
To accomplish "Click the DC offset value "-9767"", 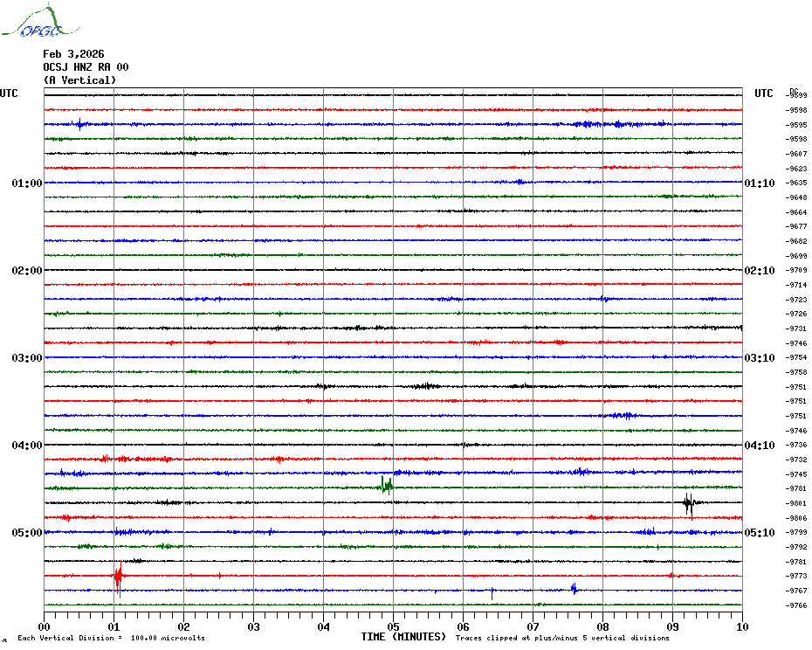I will click(x=796, y=591).
